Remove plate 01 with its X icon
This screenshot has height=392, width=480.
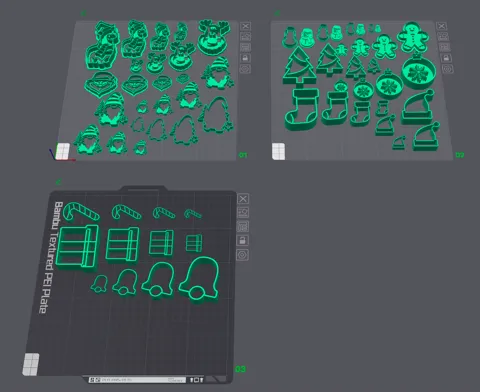pyautogui.click(x=245, y=26)
